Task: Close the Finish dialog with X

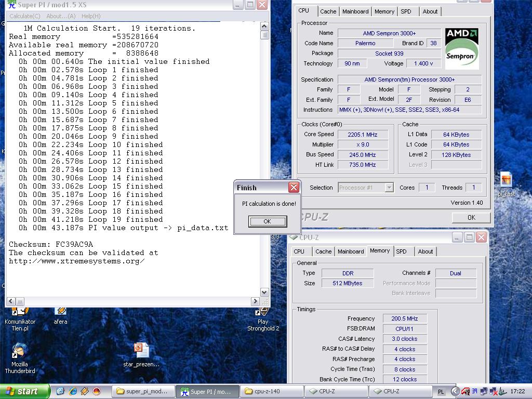Action: 294,187
